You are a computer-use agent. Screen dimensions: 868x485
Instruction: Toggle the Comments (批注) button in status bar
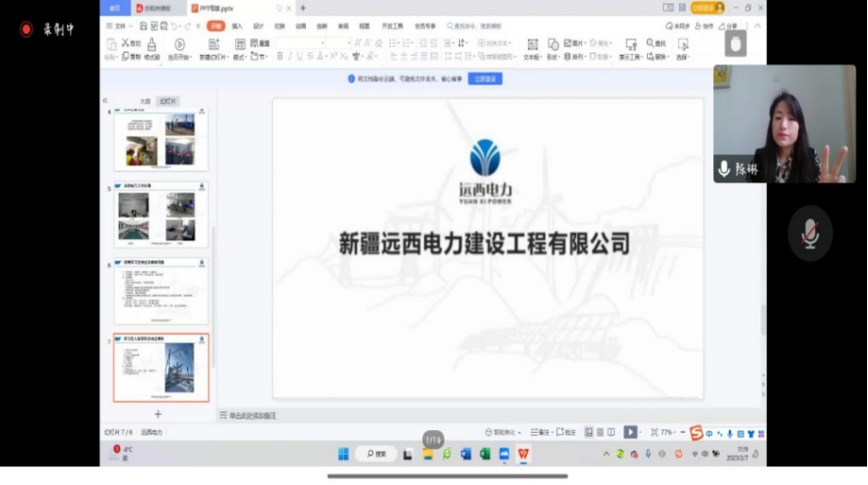tap(566, 432)
